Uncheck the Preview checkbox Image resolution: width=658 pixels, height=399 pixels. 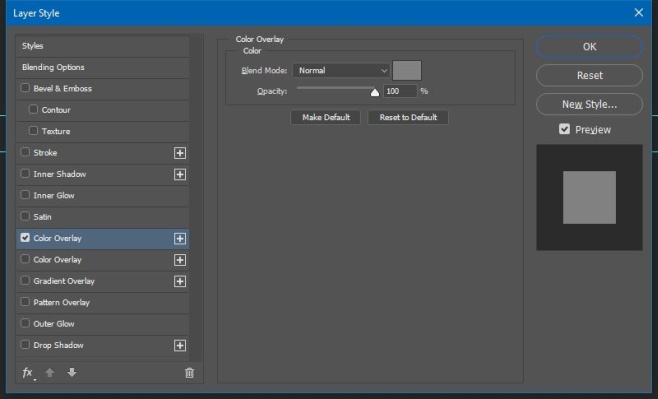coord(564,129)
